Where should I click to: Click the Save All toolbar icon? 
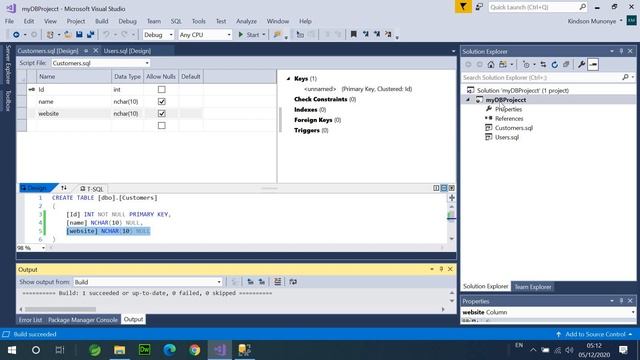tap(90, 35)
